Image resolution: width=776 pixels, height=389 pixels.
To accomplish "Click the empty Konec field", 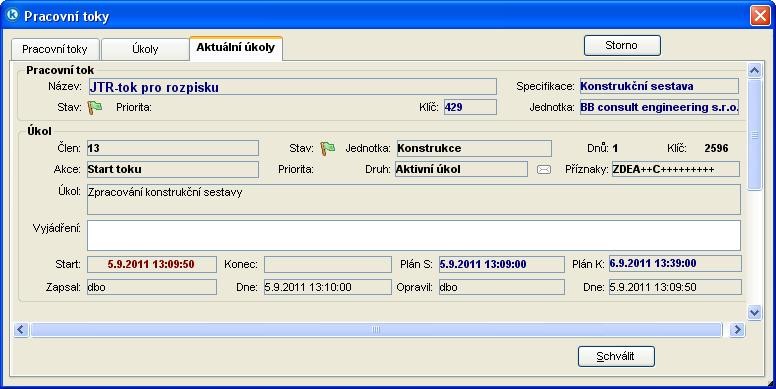I will pyautogui.click(x=328, y=264).
